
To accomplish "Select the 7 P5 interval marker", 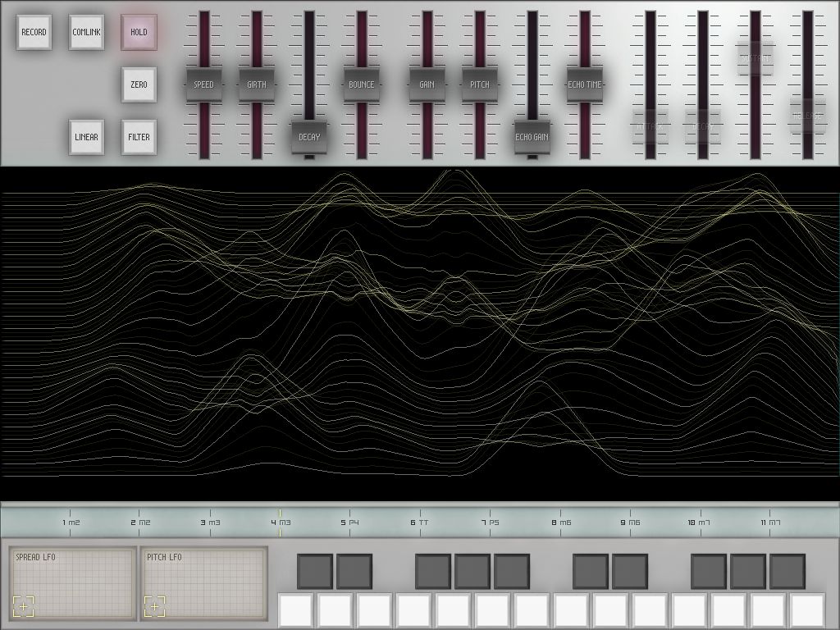I will click(490, 522).
